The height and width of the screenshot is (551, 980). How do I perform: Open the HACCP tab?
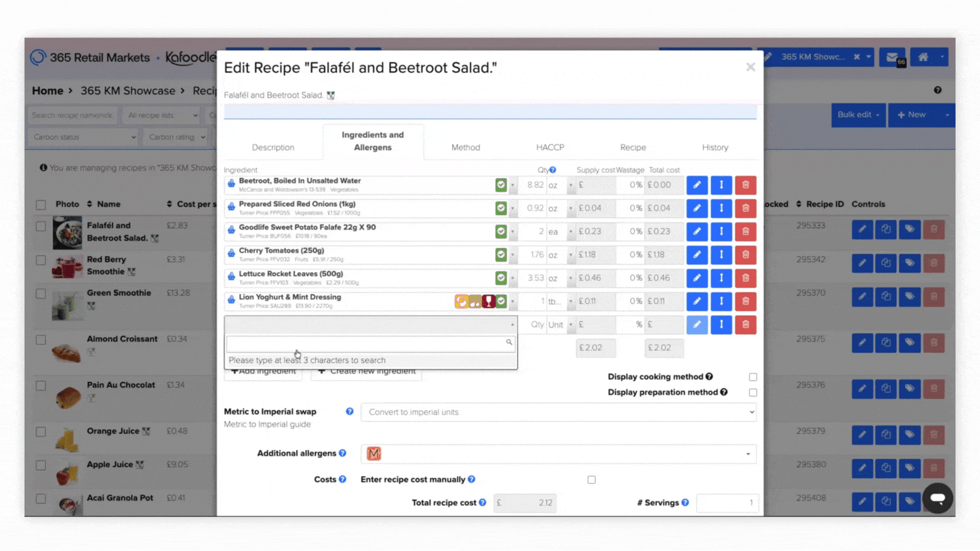[550, 147]
